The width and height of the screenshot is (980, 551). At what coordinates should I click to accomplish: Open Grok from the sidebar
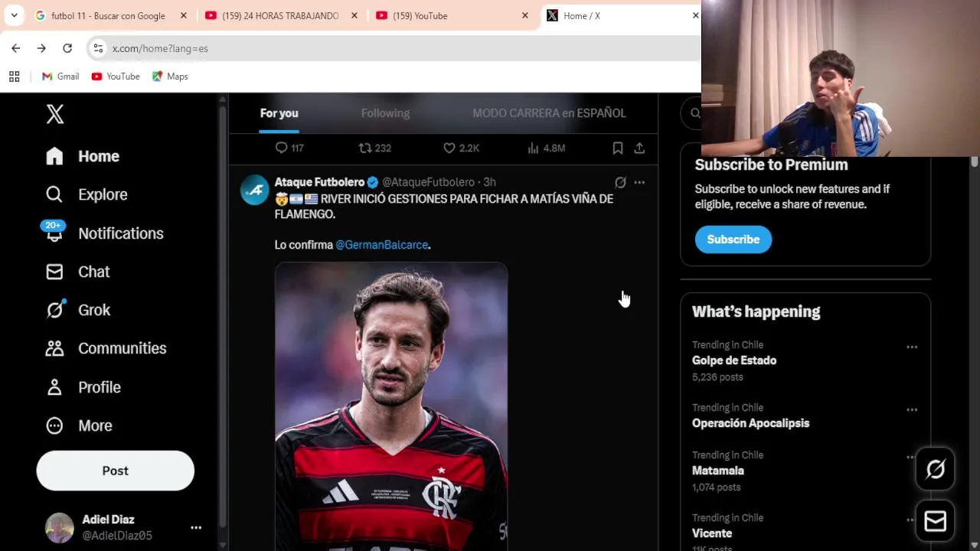coord(78,310)
